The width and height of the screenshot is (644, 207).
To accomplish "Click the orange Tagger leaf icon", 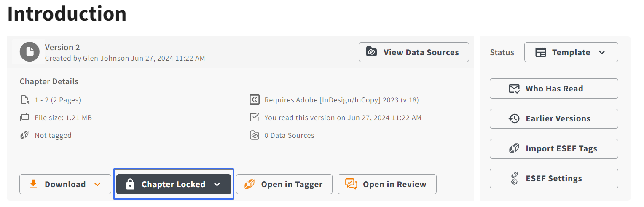I will pos(250,184).
